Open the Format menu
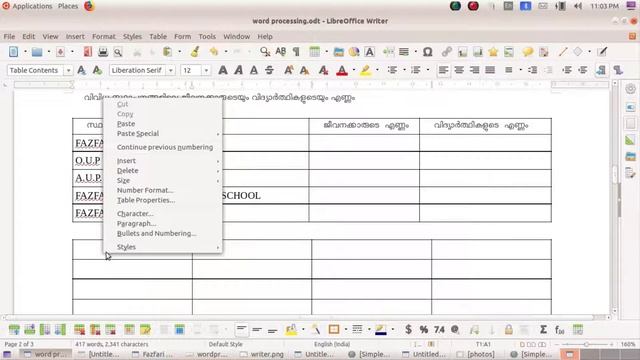The image size is (640, 360). click(x=104, y=36)
